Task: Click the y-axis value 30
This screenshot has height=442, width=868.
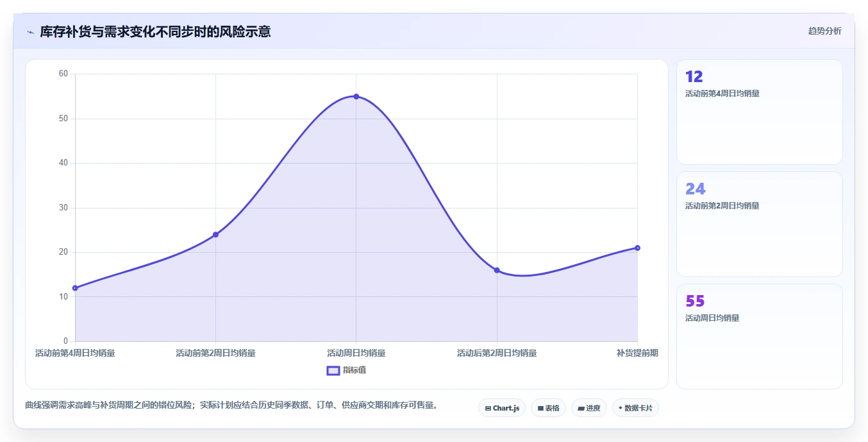Action: (x=63, y=208)
